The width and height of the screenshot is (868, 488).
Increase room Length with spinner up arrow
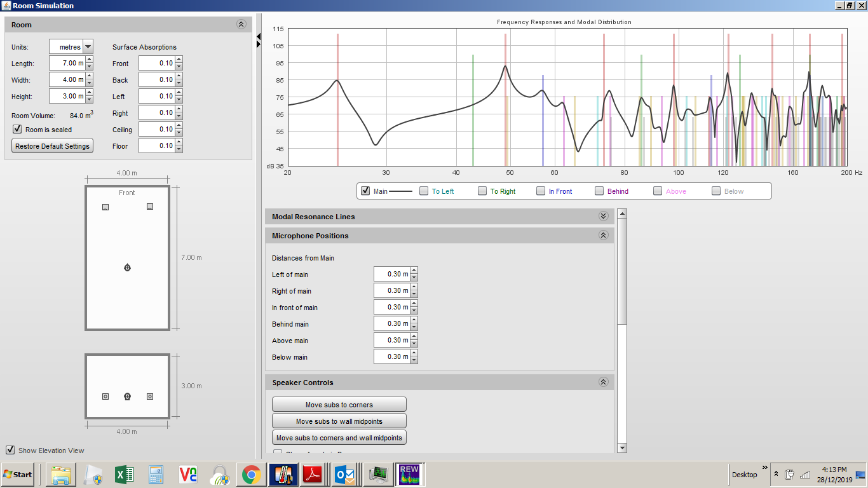tap(89, 60)
